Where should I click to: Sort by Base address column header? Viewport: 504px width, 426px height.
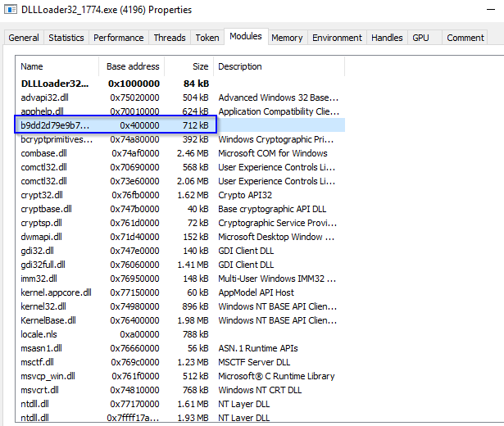pos(131,66)
